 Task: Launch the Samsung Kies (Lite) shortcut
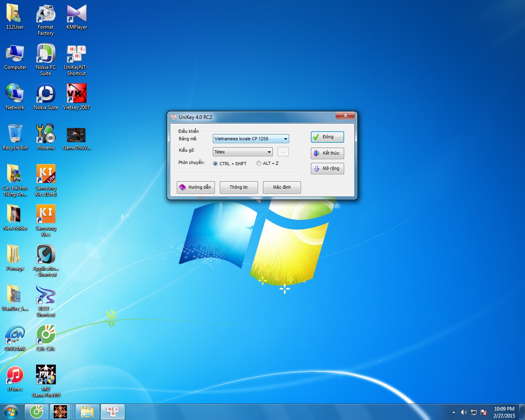(46, 180)
